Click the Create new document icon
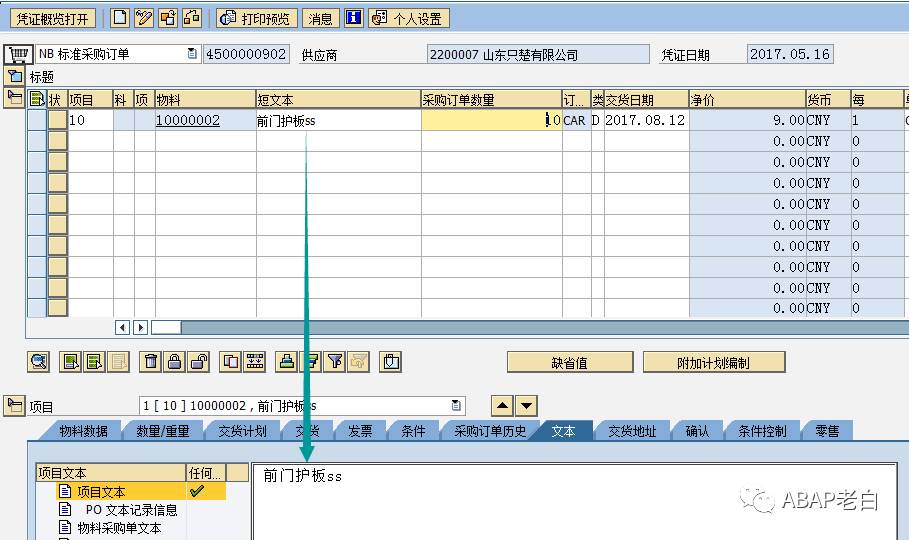Viewport: 909px width, 540px height. [120, 18]
